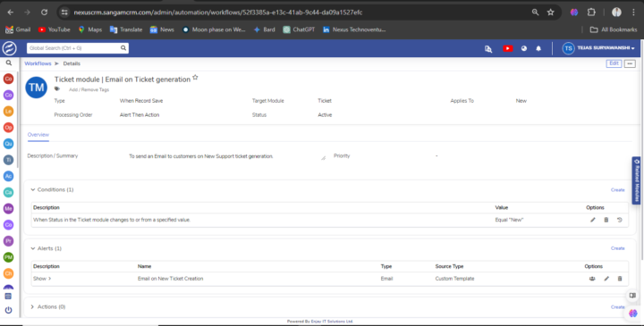Open the Gmail bookmark
The width and height of the screenshot is (644, 326).
coord(18,29)
